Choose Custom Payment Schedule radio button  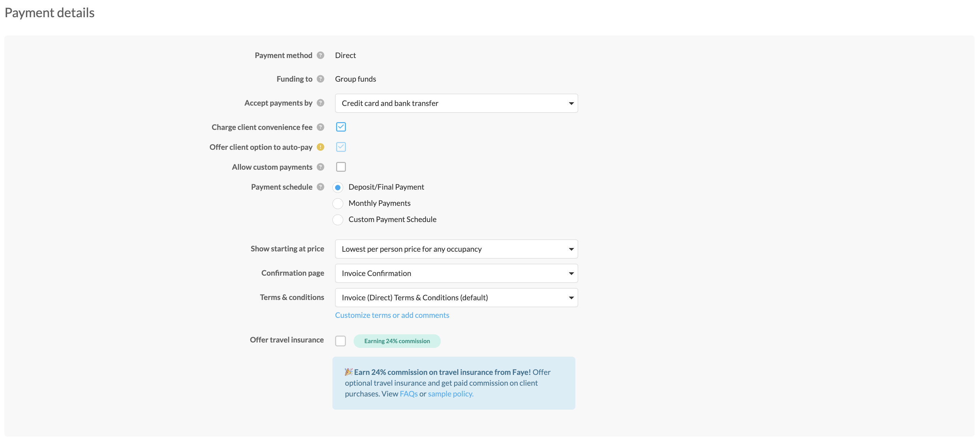tap(337, 220)
